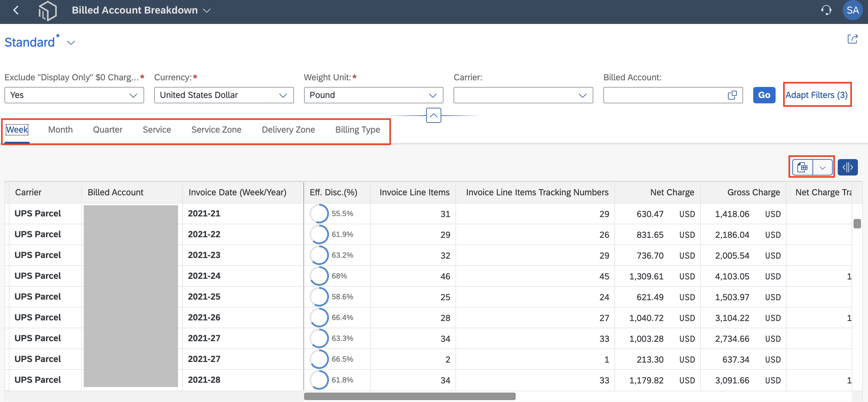Click the app logo next to back arrow
The height and width of the screenshot is (402, 868).
pos(48,10)
